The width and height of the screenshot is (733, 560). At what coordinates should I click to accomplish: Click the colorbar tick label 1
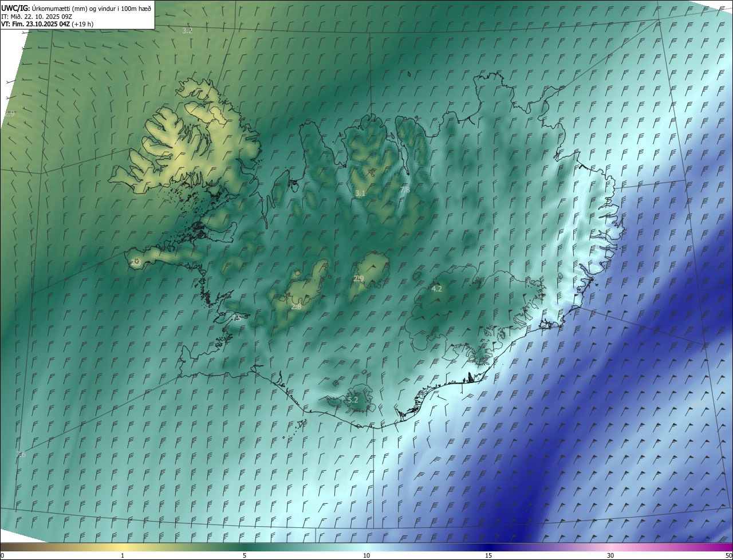(123, 555)
